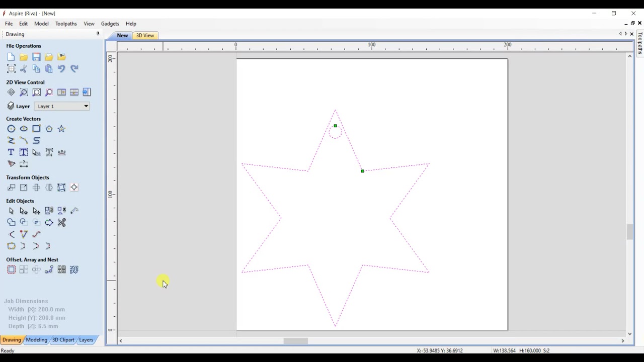The height and width of the screenshot is (362, 644).
Task: Switch to the Modeling panel tab
Action: [36, 340]
